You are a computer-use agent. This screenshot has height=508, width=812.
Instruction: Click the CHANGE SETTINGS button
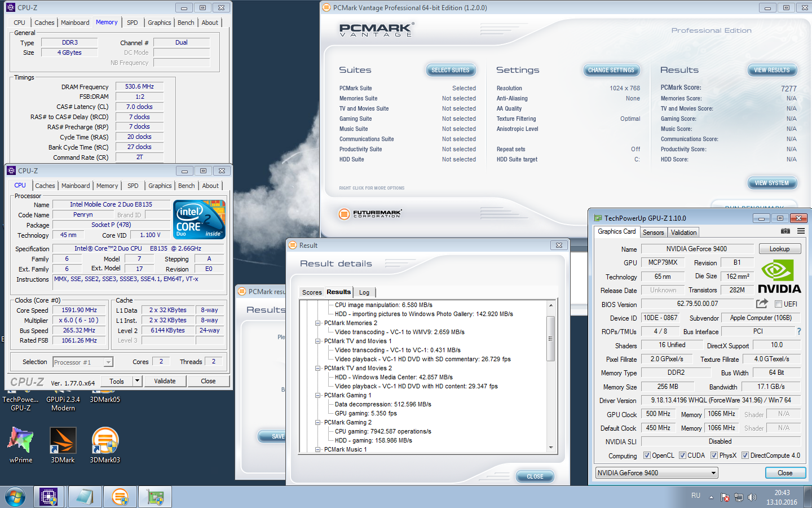coord(611,70)
